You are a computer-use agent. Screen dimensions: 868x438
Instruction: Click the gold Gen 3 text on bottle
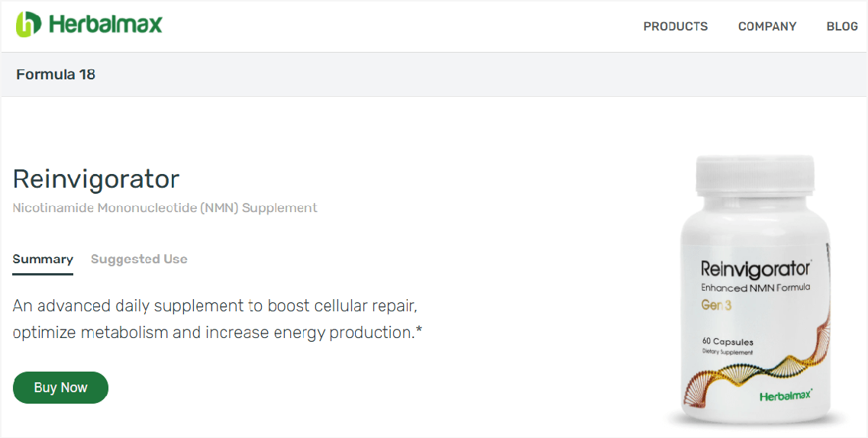pyautogui.click(x=718, y=305)
